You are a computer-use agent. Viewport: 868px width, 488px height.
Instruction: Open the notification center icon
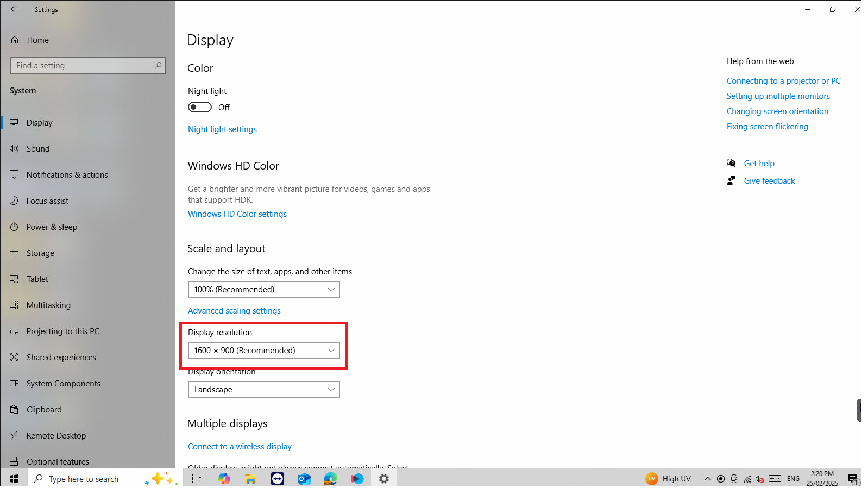852,479
